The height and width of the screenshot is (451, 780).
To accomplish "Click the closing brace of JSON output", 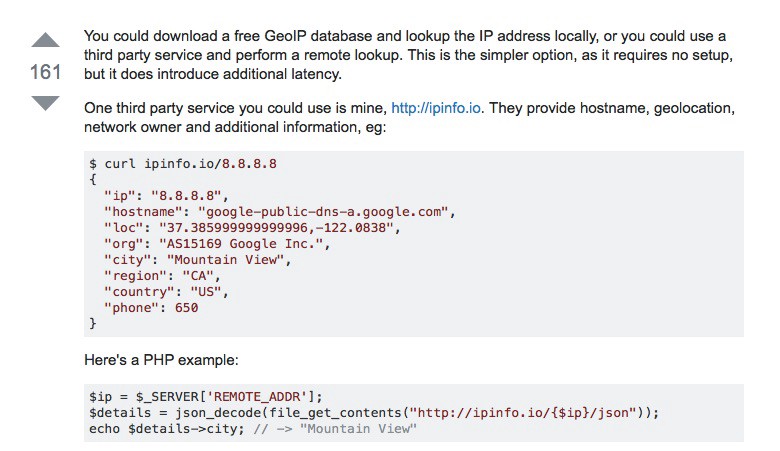I will pyautogui.click(x=93, y=323).
